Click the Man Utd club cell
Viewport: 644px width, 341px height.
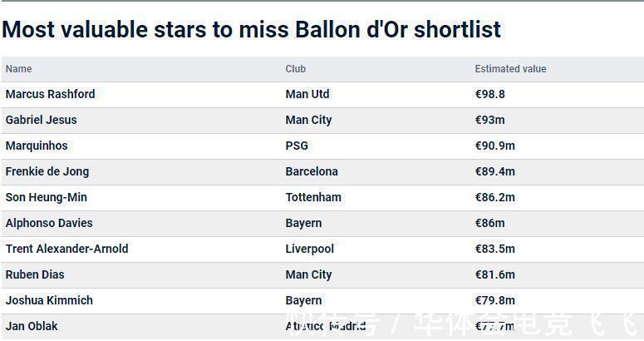click(x=307, y=94)
